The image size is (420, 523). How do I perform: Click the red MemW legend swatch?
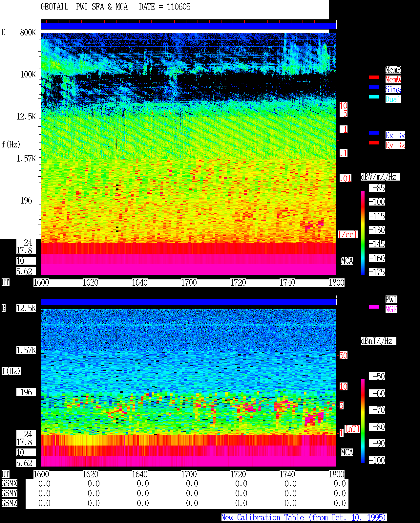tap(374, 77)
